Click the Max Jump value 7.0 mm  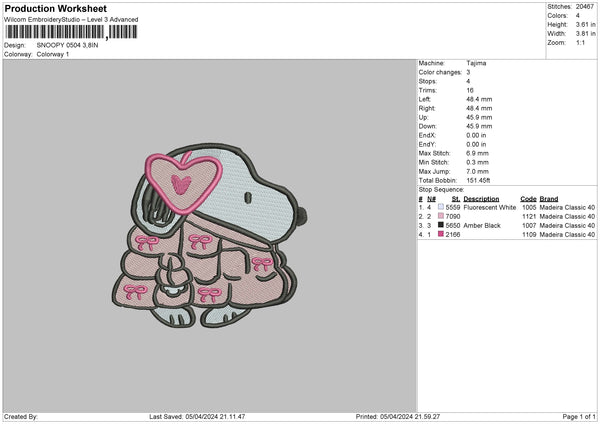click(478, 171)
